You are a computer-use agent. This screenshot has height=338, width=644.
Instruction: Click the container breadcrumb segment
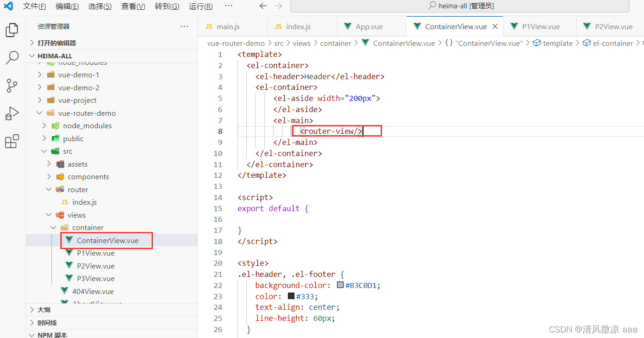point(336,43)
